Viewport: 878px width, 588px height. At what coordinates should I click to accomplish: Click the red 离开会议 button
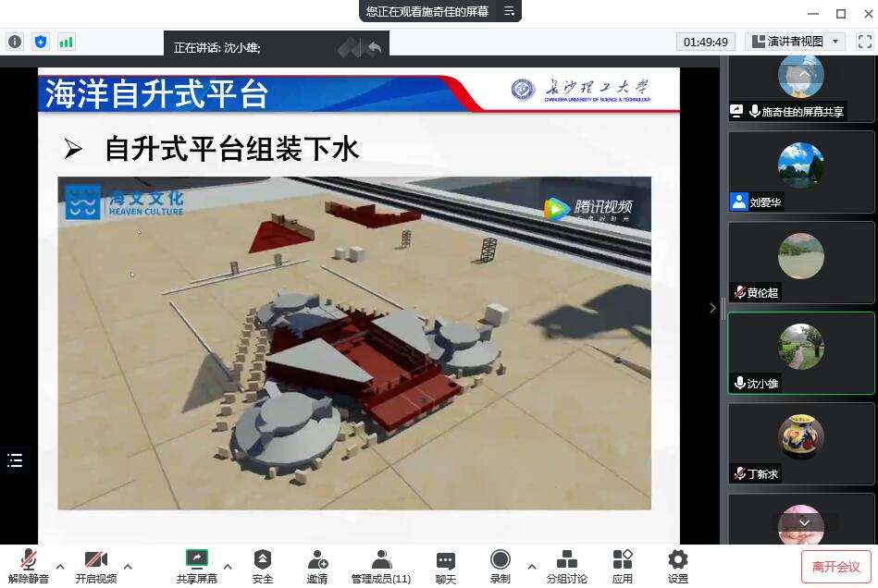click(x=835, y=567)
